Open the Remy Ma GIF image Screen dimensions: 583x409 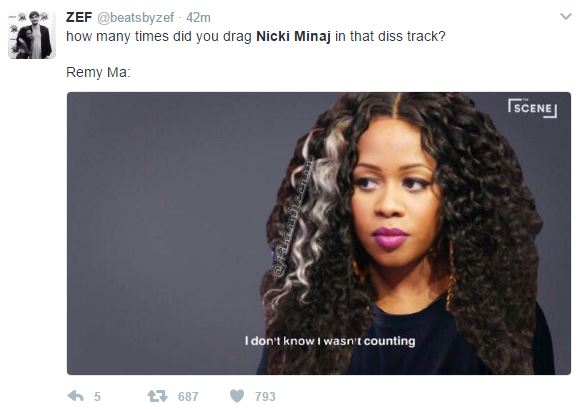coord(319,233)
